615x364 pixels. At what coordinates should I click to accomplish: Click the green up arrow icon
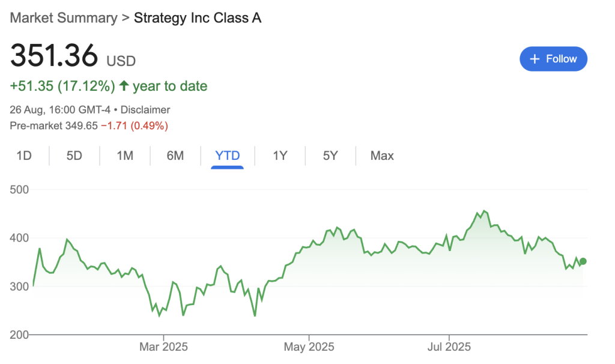(x=124, y=86)
